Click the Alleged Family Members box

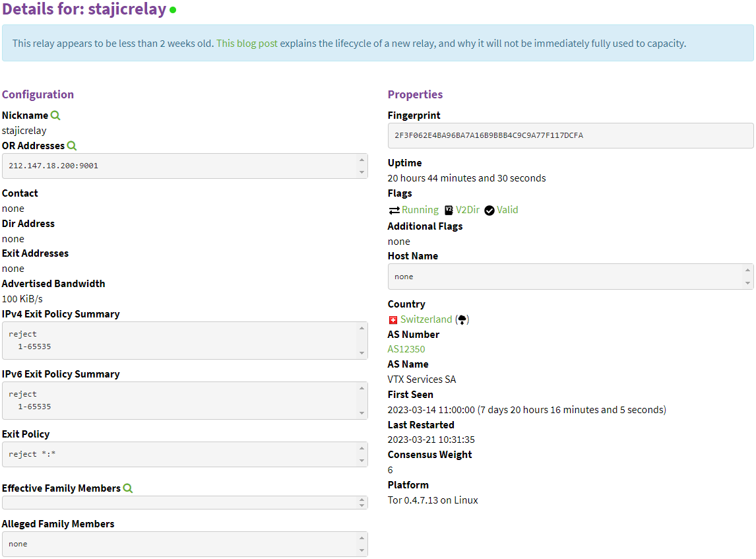point(185,544)
